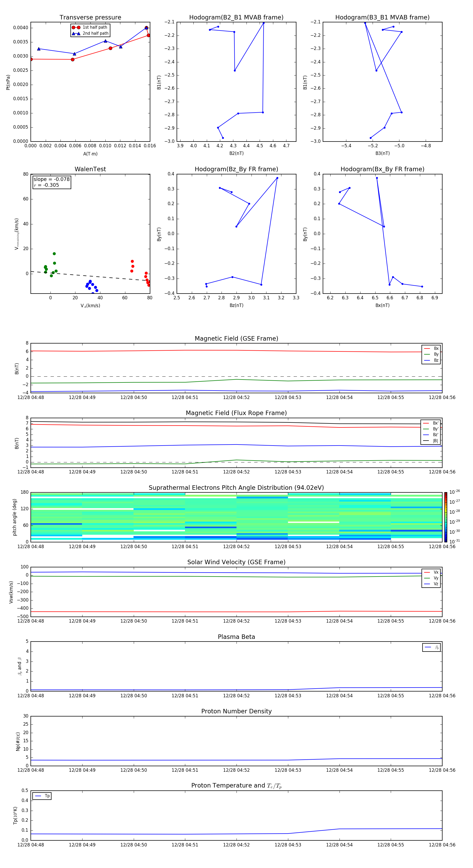Click the 'B3(nT)' x-axis label

point(382,153)
